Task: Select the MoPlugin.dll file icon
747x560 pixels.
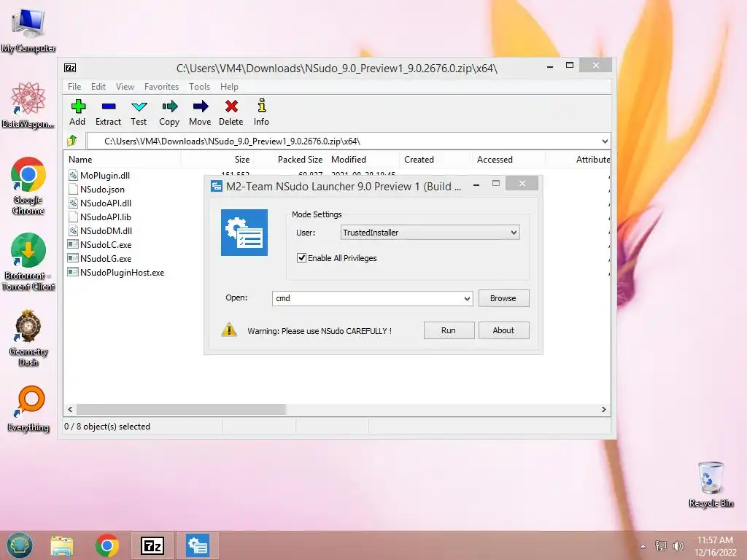Action: (x=73, y=175)
